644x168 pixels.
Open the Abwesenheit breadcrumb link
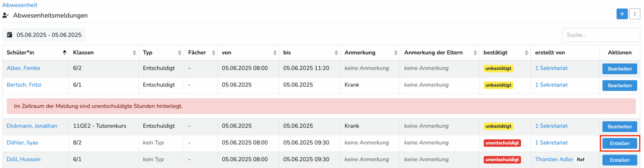(20, 5)
